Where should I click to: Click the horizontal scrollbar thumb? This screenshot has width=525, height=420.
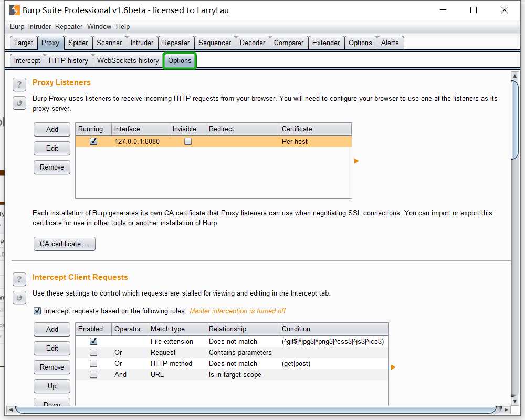257,409
